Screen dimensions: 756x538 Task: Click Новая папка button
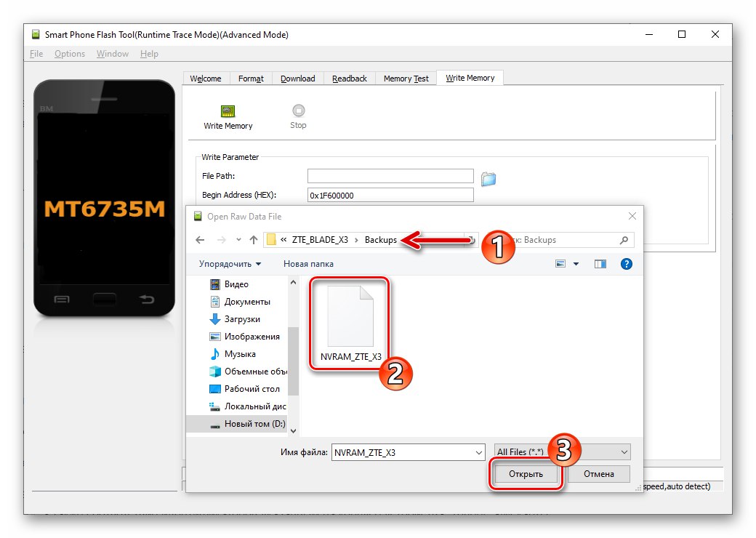click(x=308, y=264)
